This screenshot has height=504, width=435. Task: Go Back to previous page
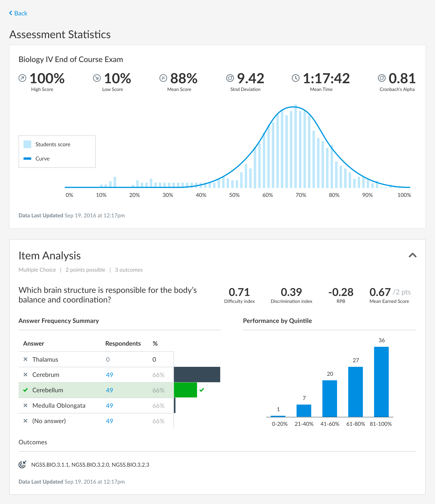click(20, 13)
